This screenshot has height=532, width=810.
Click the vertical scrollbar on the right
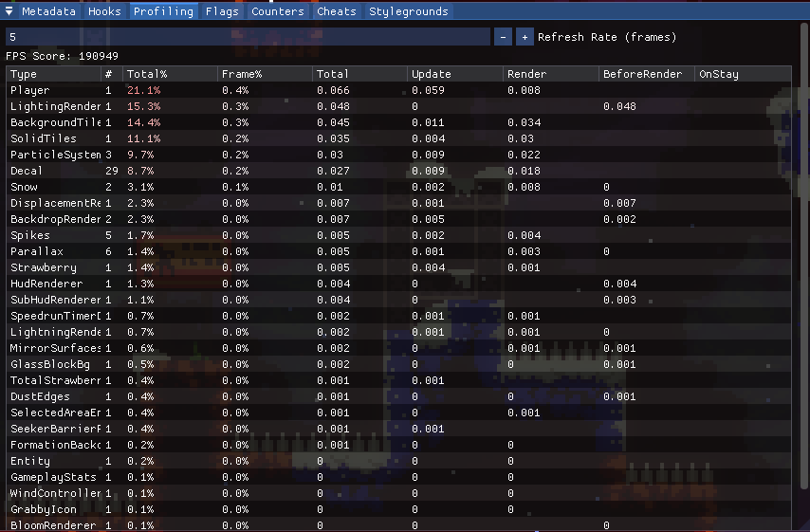pos(804,256)
